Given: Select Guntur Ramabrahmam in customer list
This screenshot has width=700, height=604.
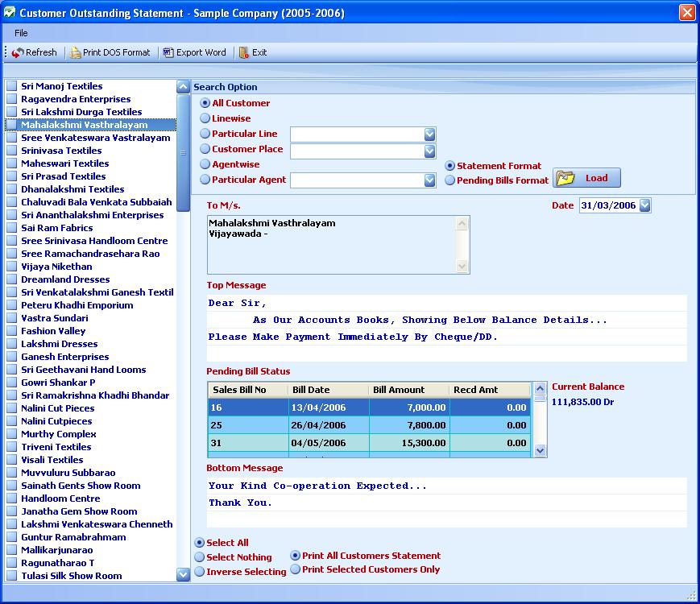Looking at the screenshot, I should [x=73, y=537].
